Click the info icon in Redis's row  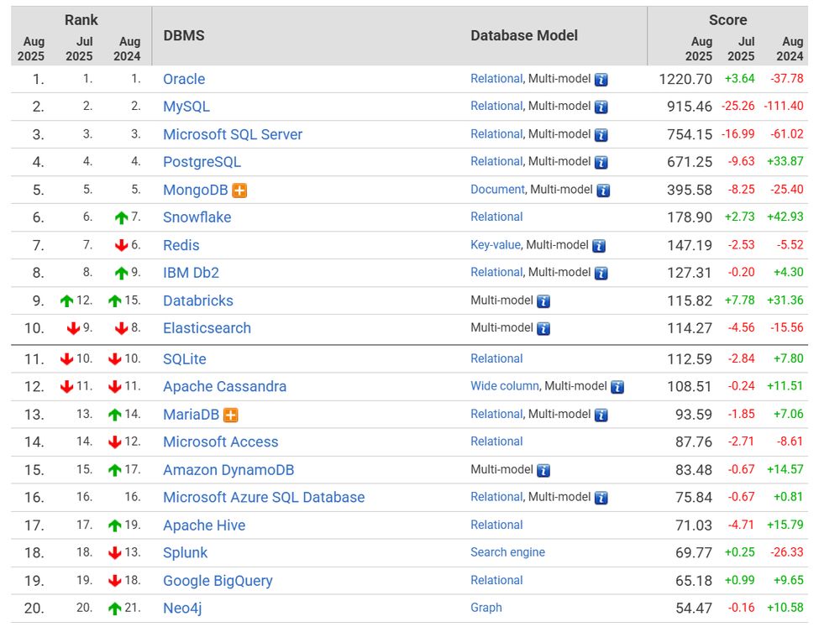click(x=599, y=246)
